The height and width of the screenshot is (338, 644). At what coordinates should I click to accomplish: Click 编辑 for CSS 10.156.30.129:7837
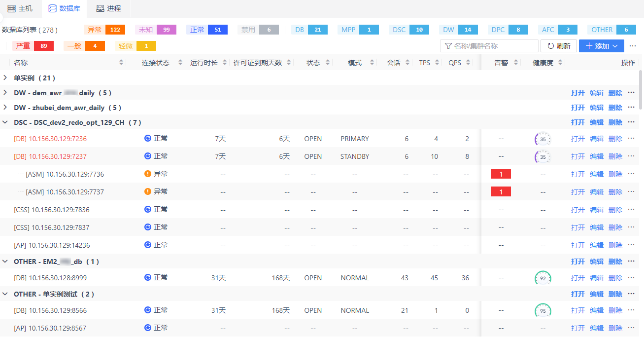pos(597,227)
